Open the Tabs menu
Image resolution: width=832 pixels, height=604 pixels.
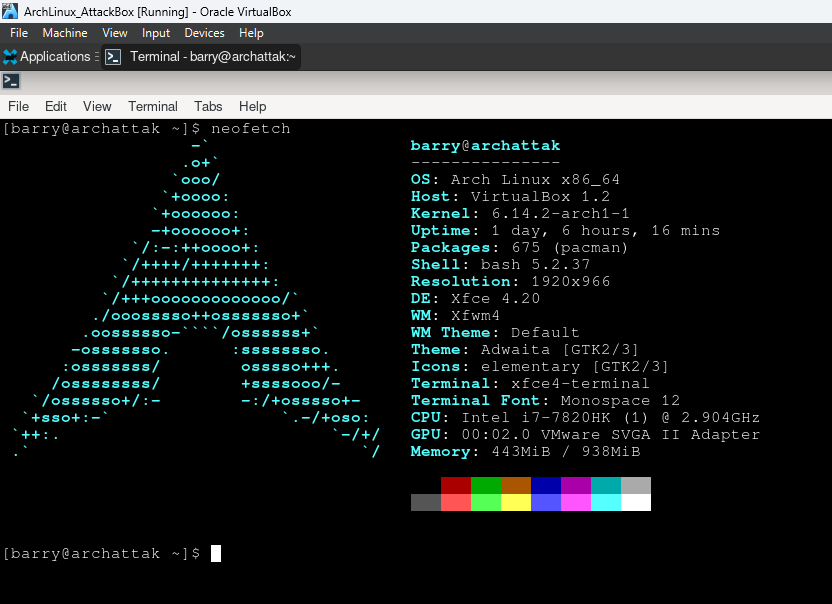point(208,107)
